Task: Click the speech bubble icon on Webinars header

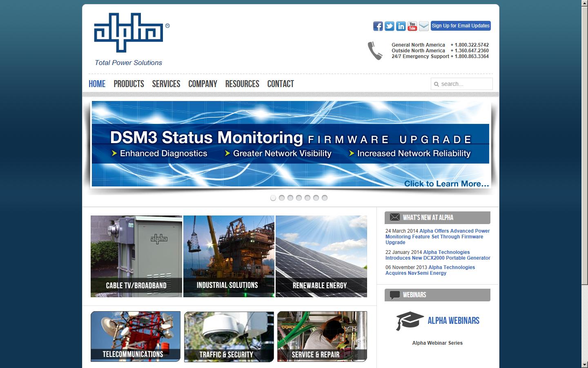Action: 394,295
